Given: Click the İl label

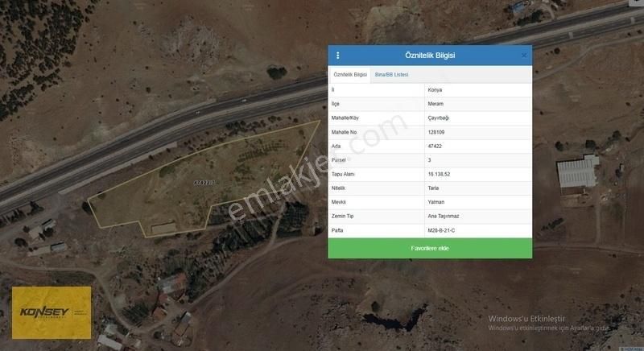Looking at the screenshot, I should [x=332, y=90].
